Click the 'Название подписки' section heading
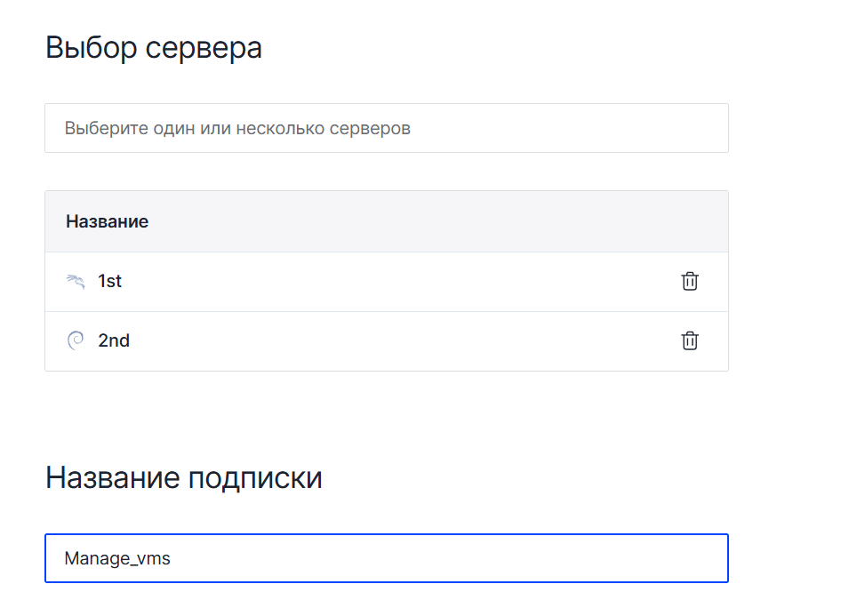The width and height of the screenshot is (841, 616). [x=183, y=478]
